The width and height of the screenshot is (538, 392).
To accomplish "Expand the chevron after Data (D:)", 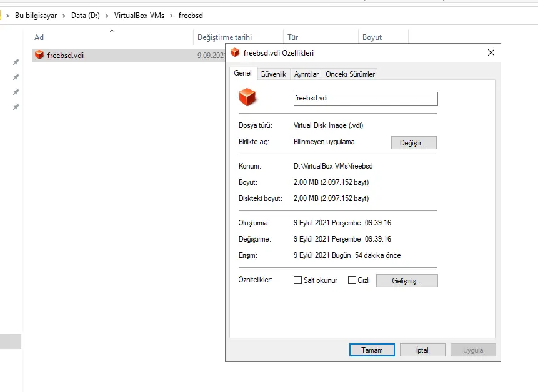I will (x=107, y=16).
